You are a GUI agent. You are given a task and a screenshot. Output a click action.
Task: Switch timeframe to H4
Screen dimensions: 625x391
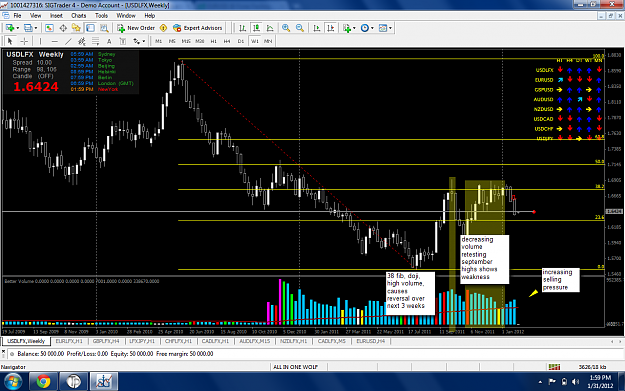227,41
